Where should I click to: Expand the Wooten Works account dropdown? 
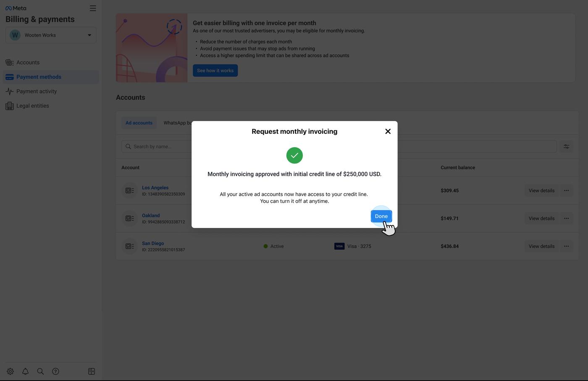tap(51, 35)
